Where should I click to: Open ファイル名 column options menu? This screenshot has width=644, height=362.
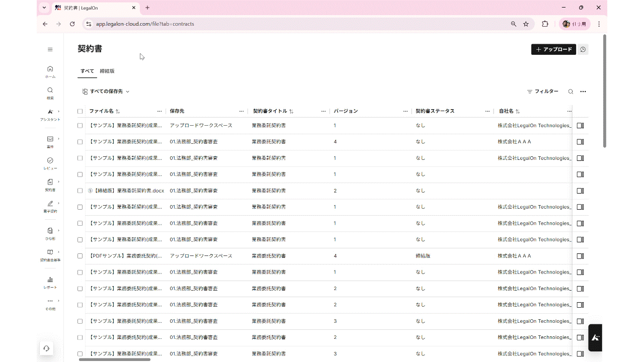click(159, 111)
